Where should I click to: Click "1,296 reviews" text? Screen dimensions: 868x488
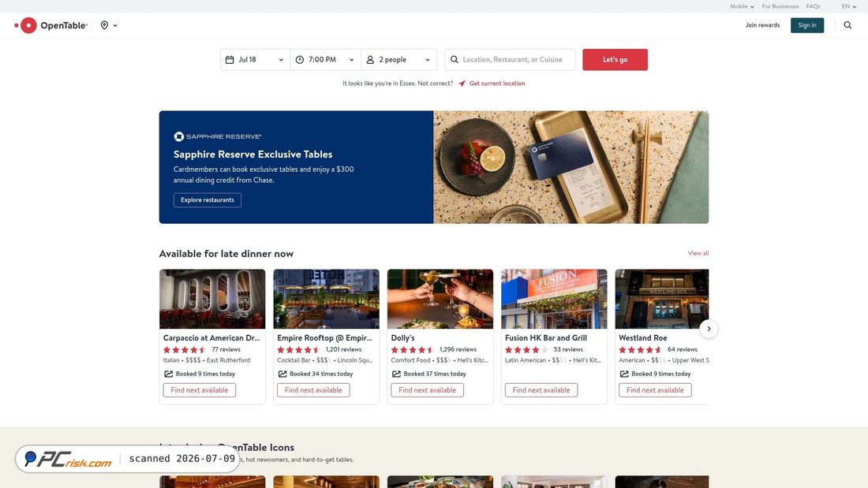tap(458, 350)
